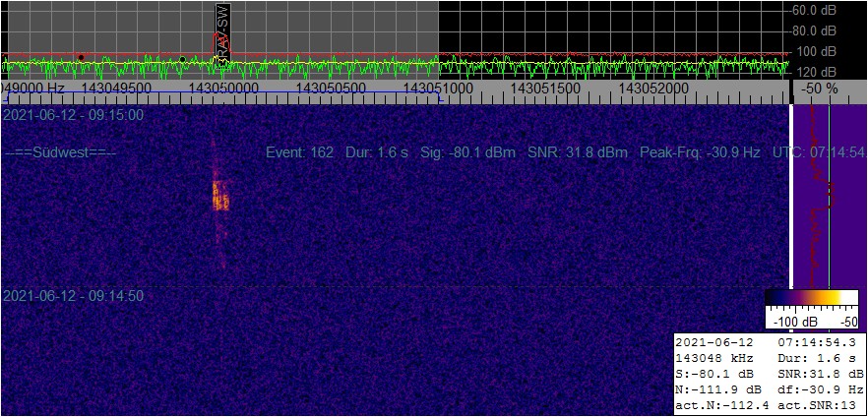This screenshot has width=868, height=417.
Task: Click frequency label 143052000 on the axis
Action: tap(652, 88)
